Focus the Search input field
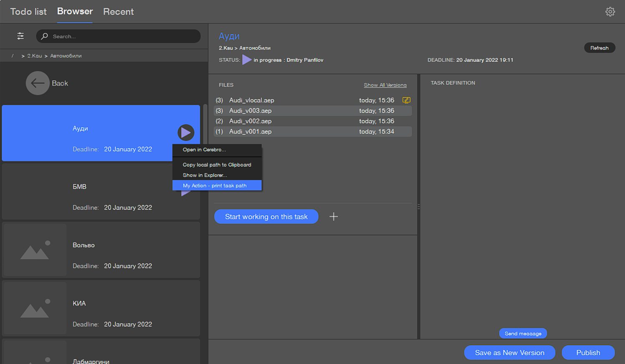The width and height of the screenshot is (625, 364). click(118, 36)
